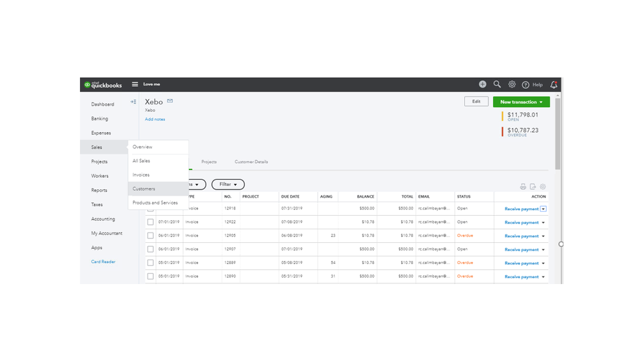644x362 pixels.
Task: Open the Filter dropdown
Action: click(228, 185)
